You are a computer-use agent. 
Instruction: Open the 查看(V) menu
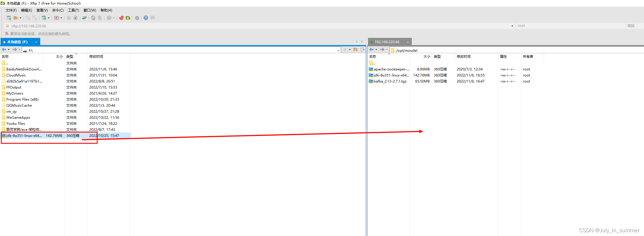tap(42, 10)
